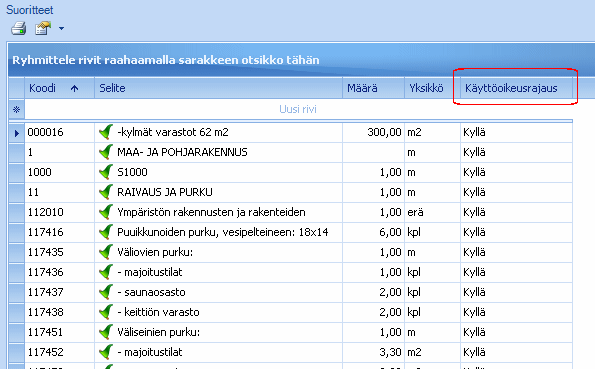Click Puuikkunoiden purku, vesipelteineen: 18x14 cell
Image resolution: width=595 pixels, height=369 pixels.
(219, 232)
